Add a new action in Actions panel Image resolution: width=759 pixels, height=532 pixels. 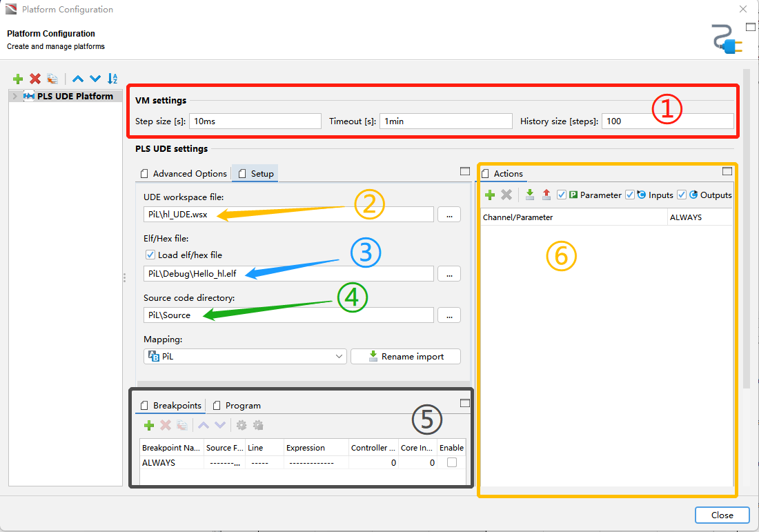(490, 195)
